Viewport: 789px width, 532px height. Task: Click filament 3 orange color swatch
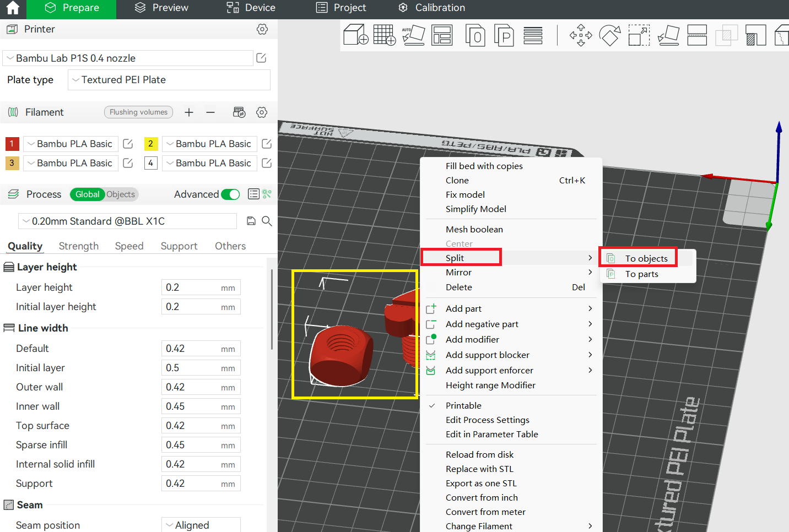[12, 163]
